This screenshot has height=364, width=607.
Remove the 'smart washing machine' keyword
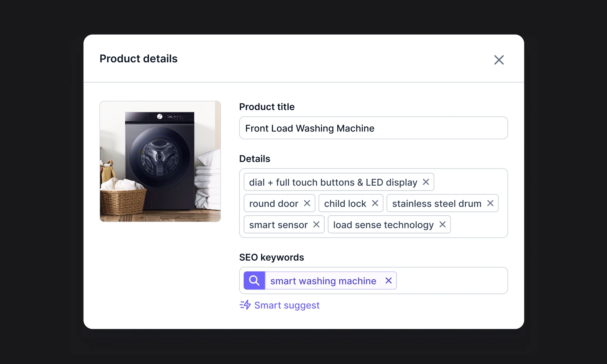pos(388,281)
